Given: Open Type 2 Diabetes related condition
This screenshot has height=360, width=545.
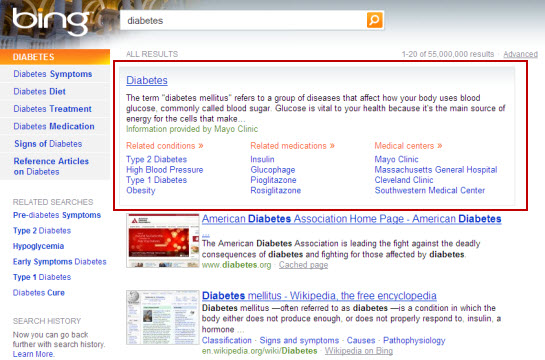Looking at the screenshot, I should (156, 159).
